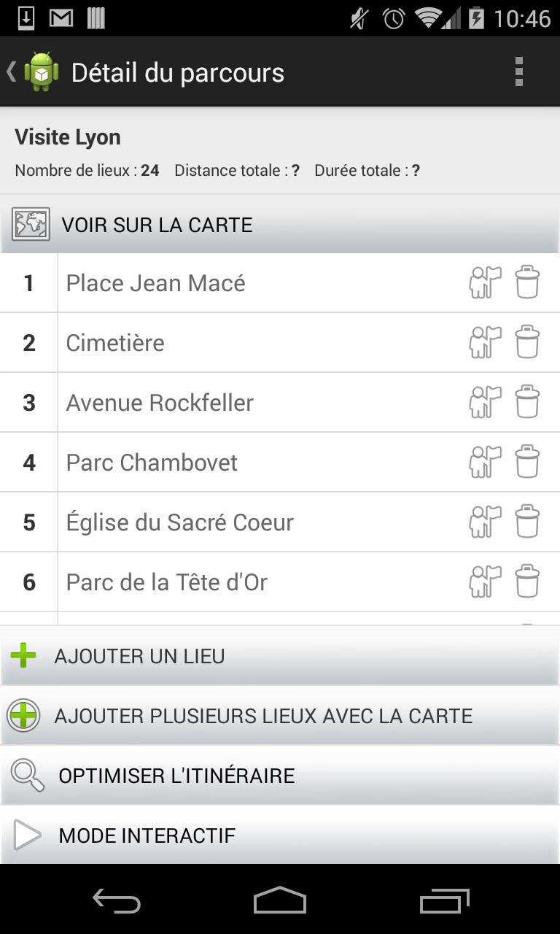Tap the guide flag icon for Parc Chambovet
560x934 pixels.
pyautogui.click(x=486, y=462)
